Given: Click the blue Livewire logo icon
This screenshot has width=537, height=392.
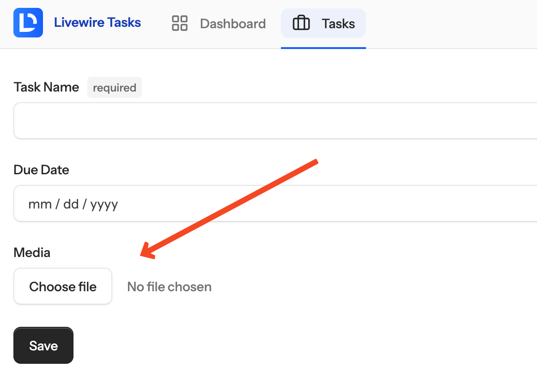Looking at the screenshot, I should tap(28, 23).
